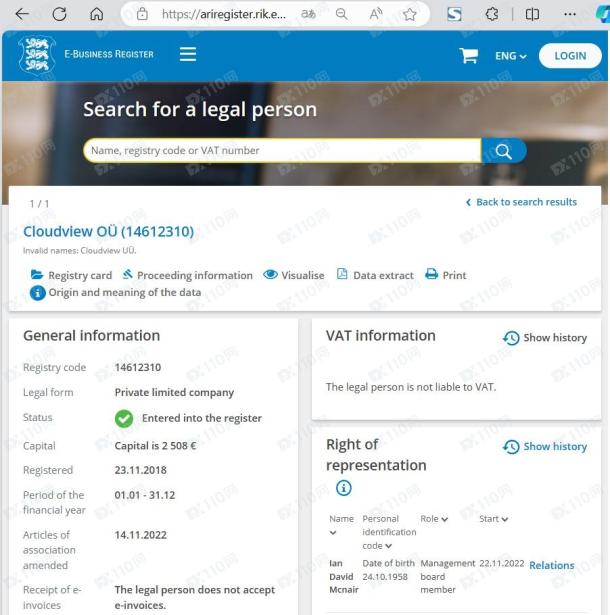The height and width of the screenshot is (615, 610).
Task: Open the Registry card
Action: [x=71, y=275]
